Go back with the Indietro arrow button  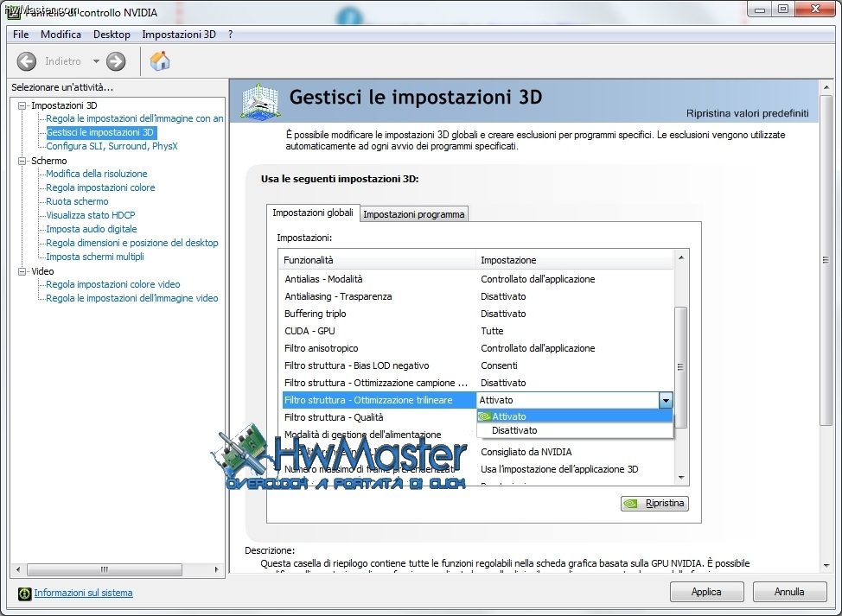pyautogui.click(x=26, y=61)
